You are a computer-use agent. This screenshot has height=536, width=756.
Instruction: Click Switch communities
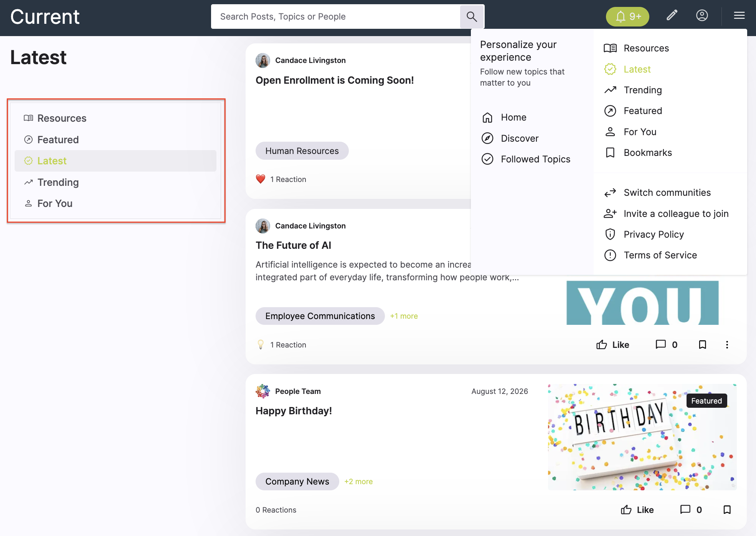(x=667, y=192)
